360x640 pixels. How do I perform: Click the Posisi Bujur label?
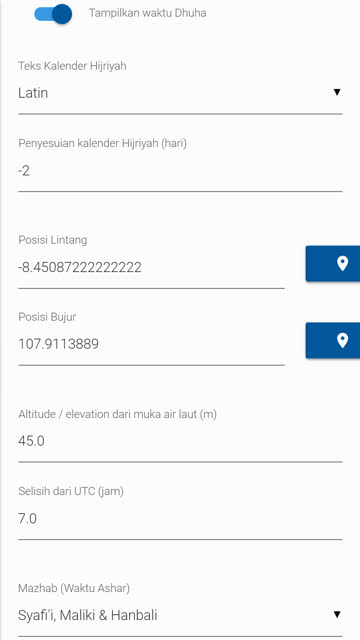pos(47,317)
